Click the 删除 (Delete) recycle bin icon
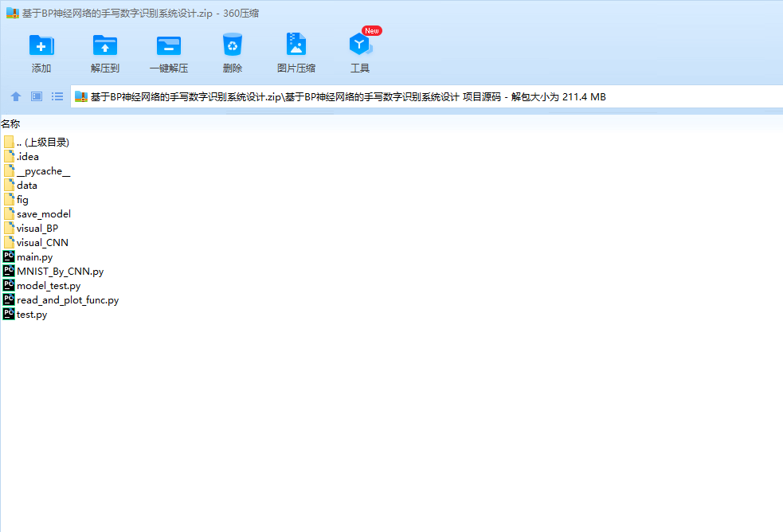This screenshot has width=783, height=532. pos(233,45)
